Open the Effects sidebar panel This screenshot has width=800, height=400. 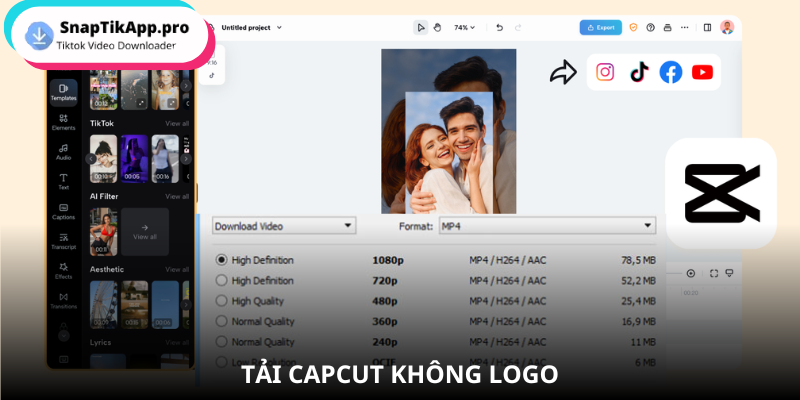pyautogui.click(x=63, y=271)
